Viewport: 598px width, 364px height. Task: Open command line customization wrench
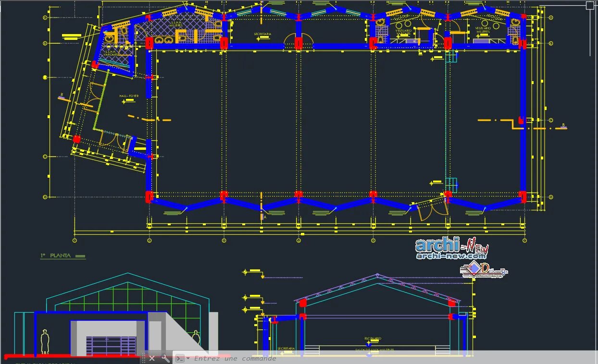point(165,358)
